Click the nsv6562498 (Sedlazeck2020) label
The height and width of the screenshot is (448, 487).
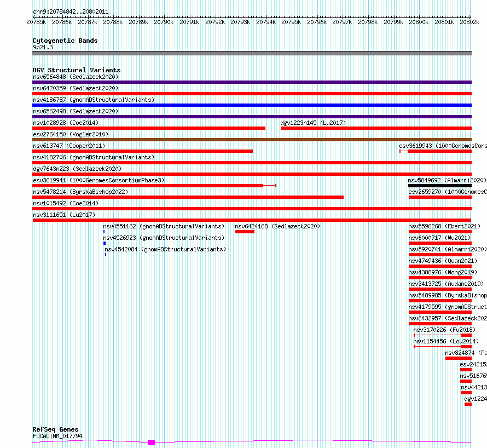coord(76,111)
